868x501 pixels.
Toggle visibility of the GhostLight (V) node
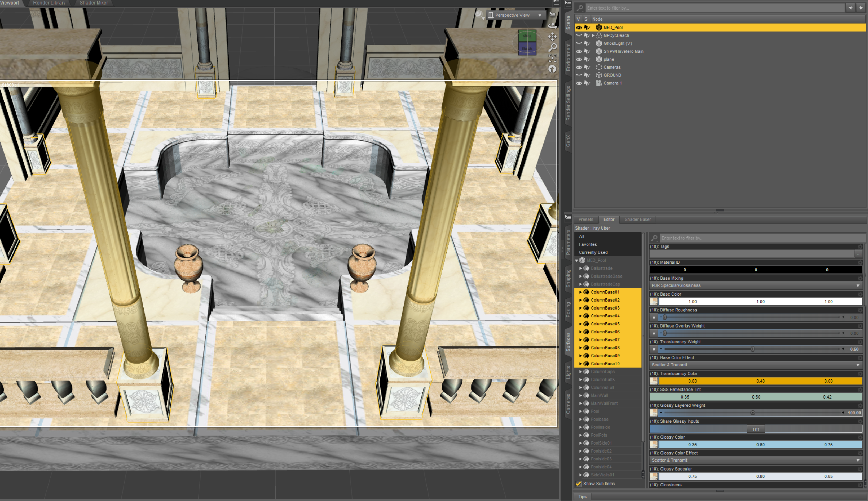579,43
